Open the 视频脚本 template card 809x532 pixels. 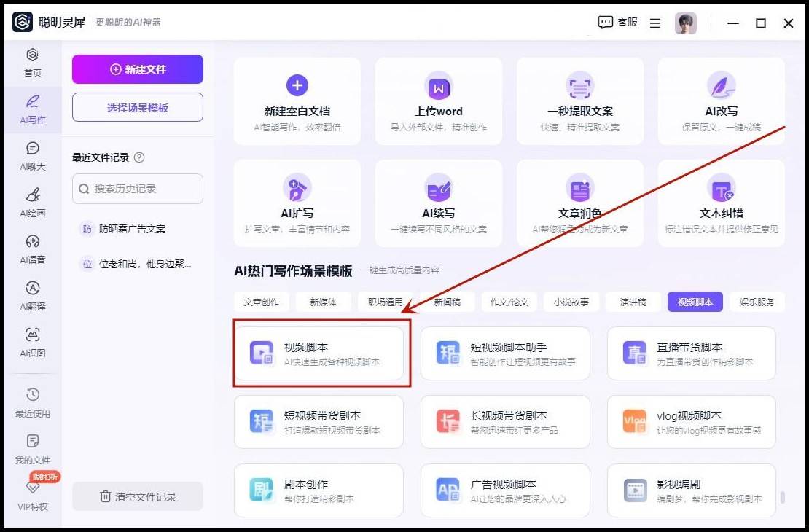pos(318,353)
